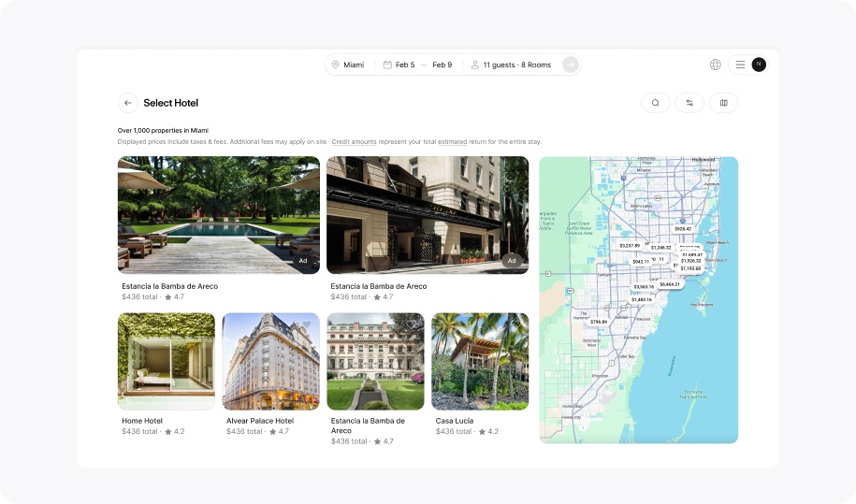This screenshot has height=504, width=856.
Task: Select the $6,464.21 map price marker
Action: [x=670, y=284]
